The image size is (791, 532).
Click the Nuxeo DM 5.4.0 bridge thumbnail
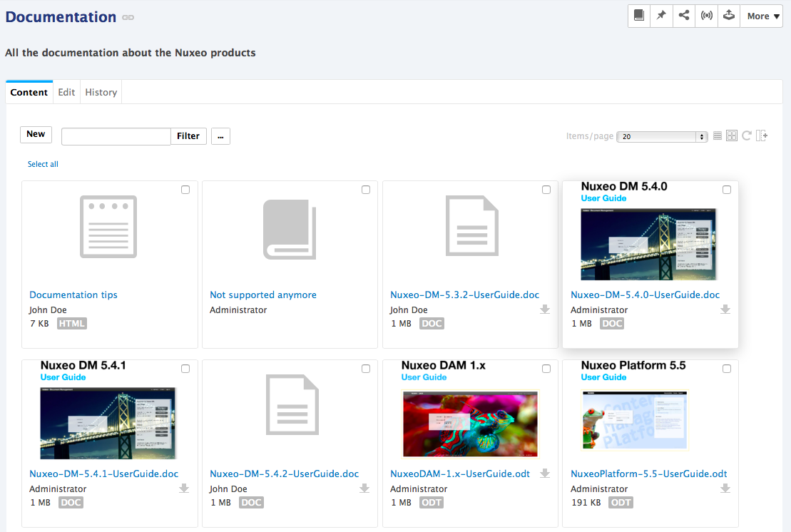click(x=648, y=244)
